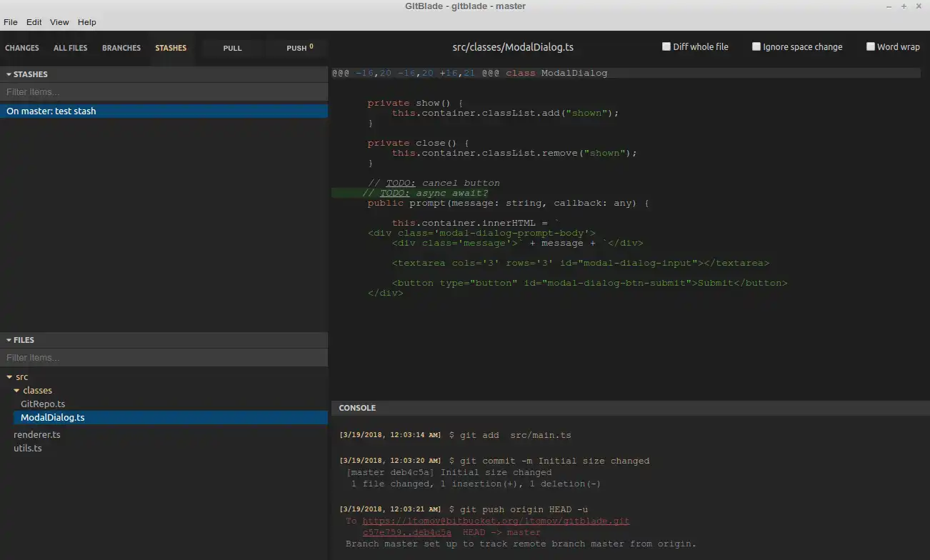Screen dimensions: 930x560
Task: Enable Word wrap checkbox
Action: tap(871, 46)
